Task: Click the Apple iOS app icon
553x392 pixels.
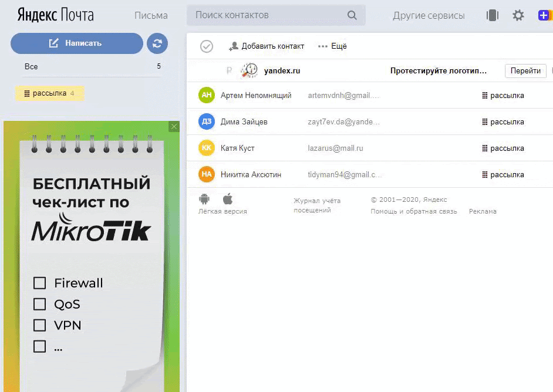Action: pos(228,199)
